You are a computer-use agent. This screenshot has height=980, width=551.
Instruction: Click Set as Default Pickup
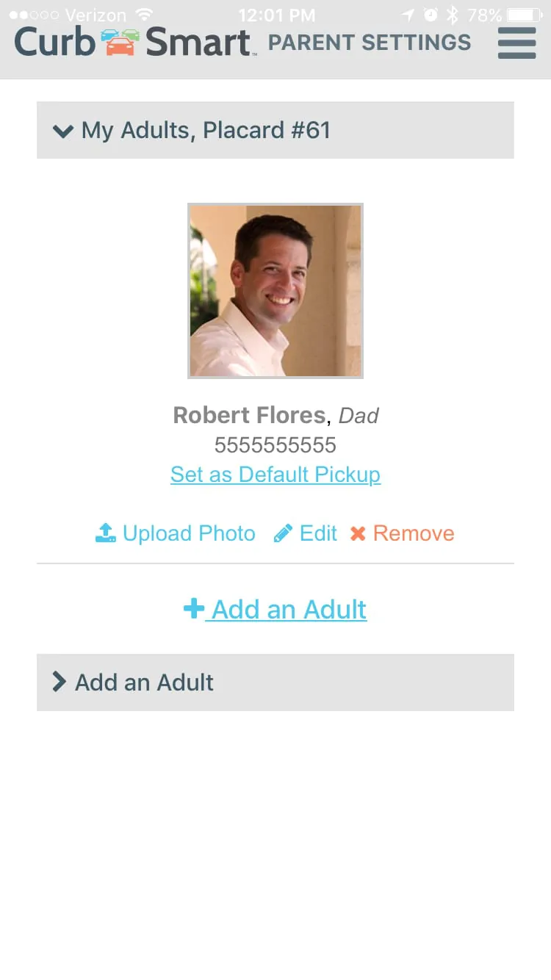tap(275, 474)
